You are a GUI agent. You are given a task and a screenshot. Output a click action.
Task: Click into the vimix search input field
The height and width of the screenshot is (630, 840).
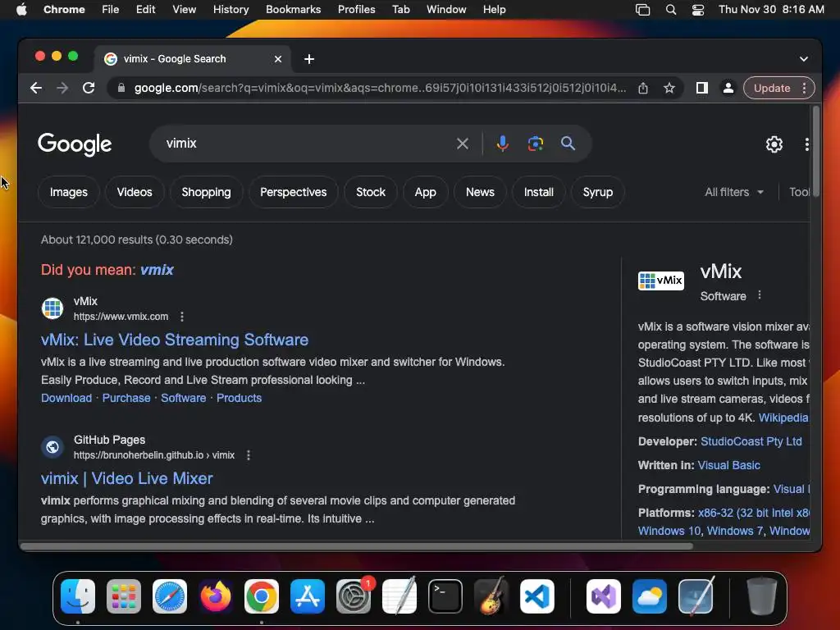305,144
